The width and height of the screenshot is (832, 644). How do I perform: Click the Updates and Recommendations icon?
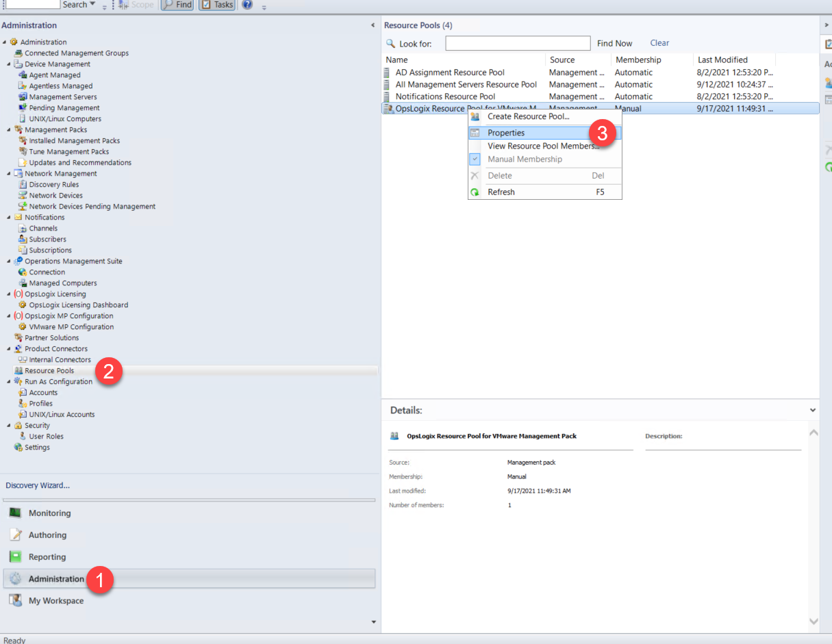(x=23, y=163)
